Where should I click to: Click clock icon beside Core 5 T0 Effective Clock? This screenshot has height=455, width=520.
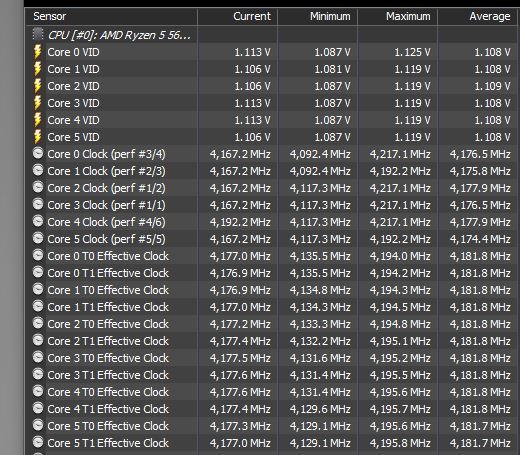coord(38,425)
